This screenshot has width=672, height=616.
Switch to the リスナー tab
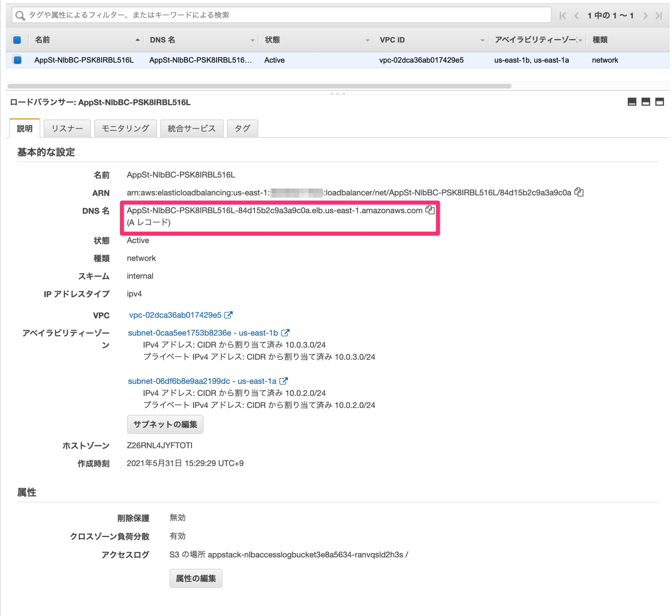(67, 128)
